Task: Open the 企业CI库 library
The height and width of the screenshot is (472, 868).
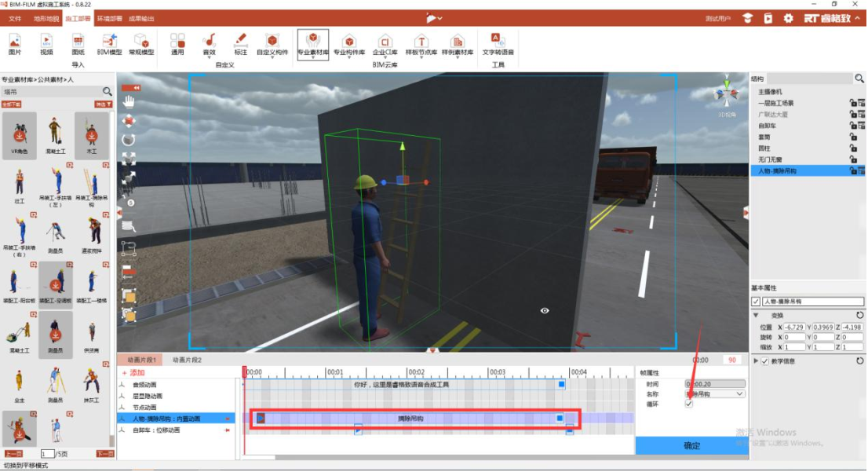Action: click(x=385, y=44)
